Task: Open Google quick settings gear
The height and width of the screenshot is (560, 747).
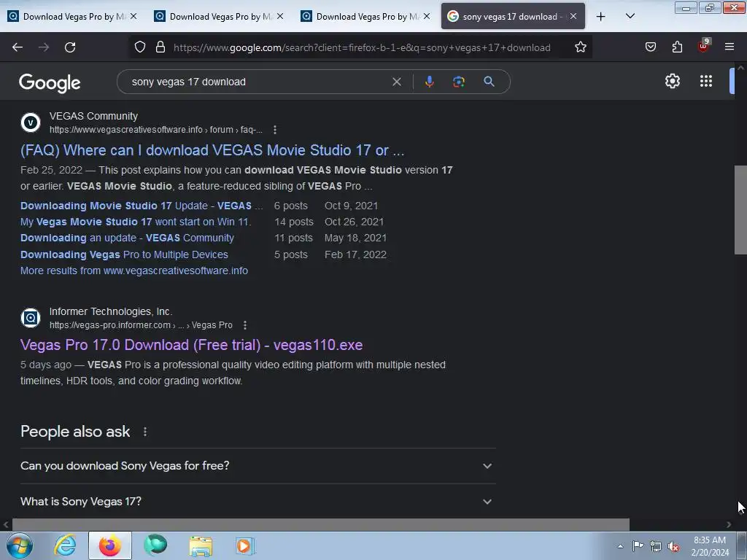Action: 672,81
